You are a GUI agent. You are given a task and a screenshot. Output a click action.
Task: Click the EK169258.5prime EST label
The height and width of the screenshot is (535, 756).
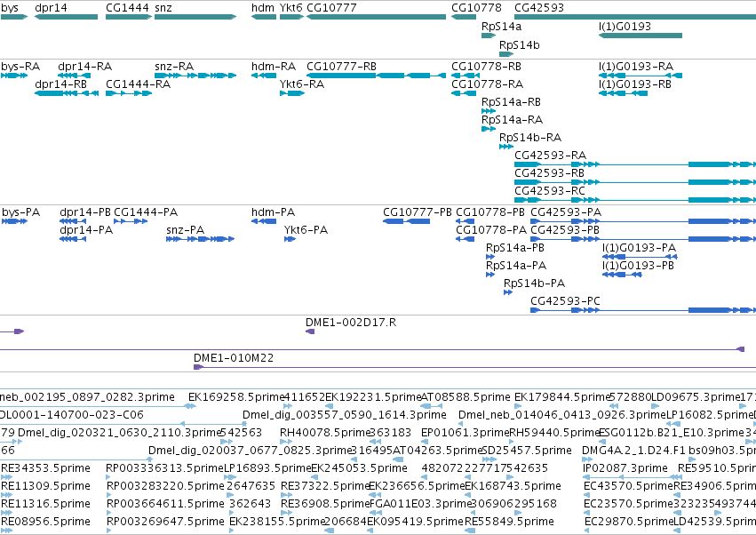236,397
